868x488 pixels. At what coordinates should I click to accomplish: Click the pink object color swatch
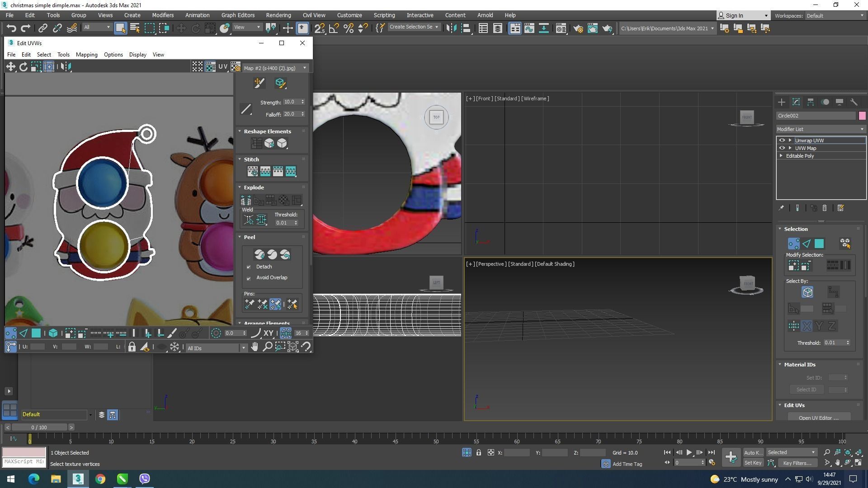(x=862, y=116)
